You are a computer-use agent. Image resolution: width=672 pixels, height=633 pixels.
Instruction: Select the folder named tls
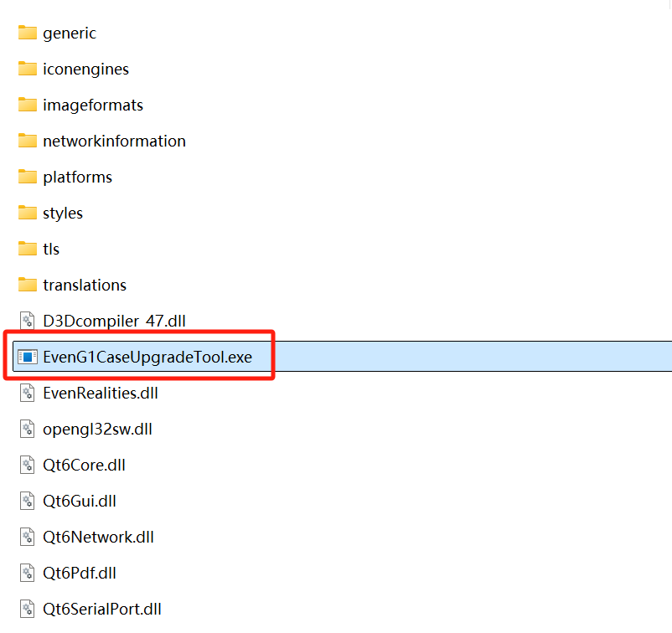51,249
